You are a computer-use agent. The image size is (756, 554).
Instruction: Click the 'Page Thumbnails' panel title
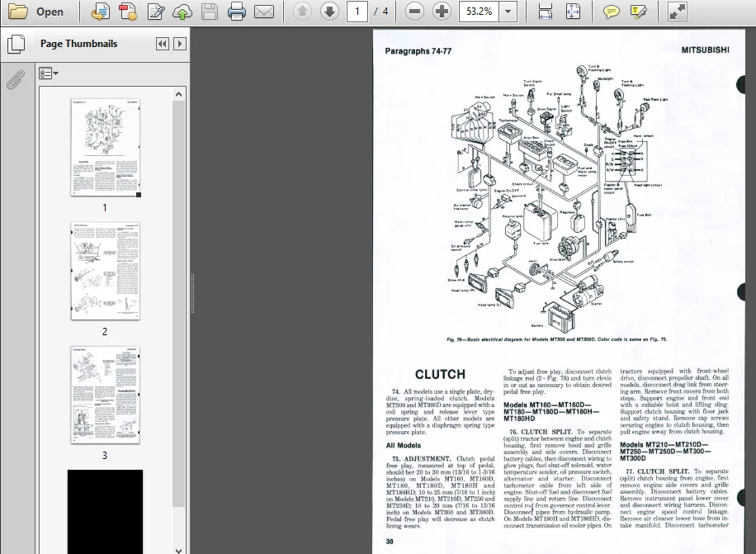pyautogui.click(x=78, y=44)
